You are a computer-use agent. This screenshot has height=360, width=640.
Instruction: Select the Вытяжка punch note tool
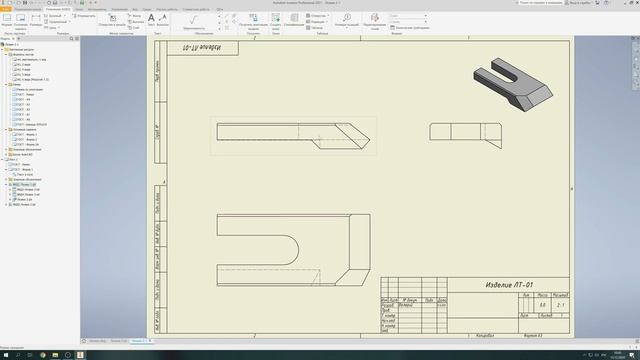[x=136, y=22]
